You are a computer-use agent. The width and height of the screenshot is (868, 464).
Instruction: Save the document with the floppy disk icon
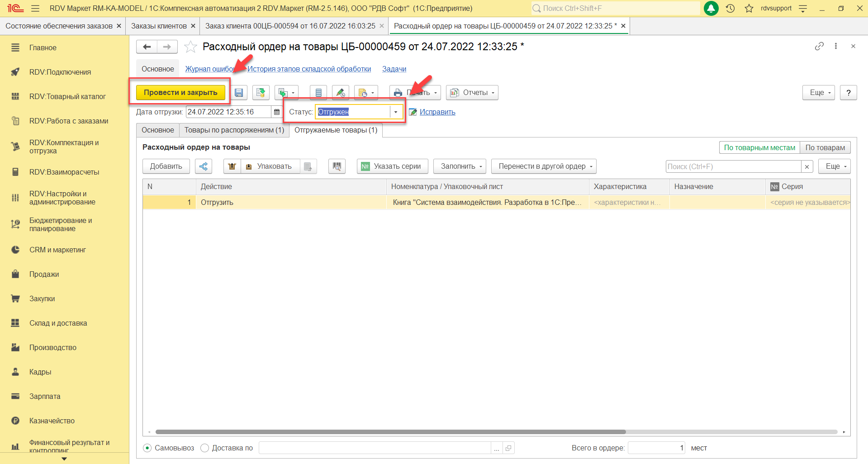[x=239, y=93]
